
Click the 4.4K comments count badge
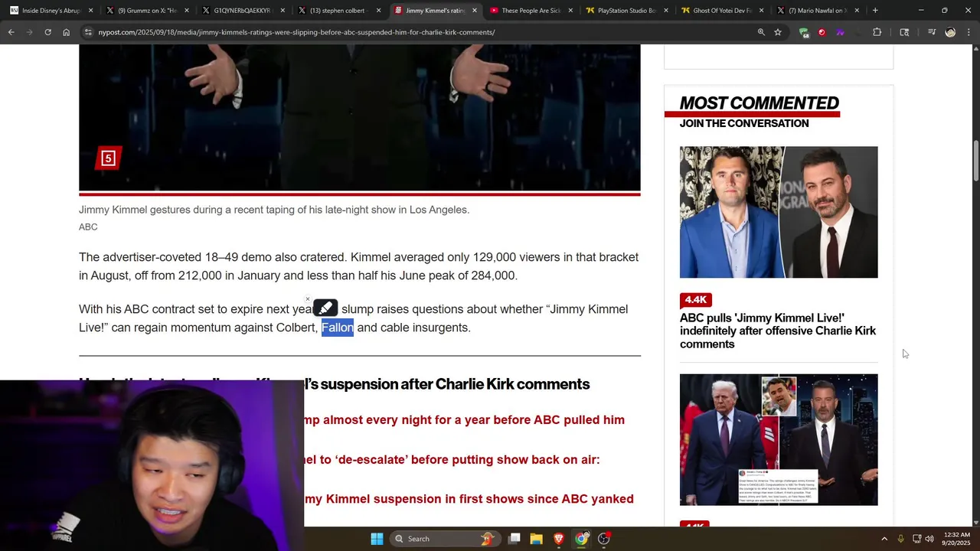[x=695, y=299]
